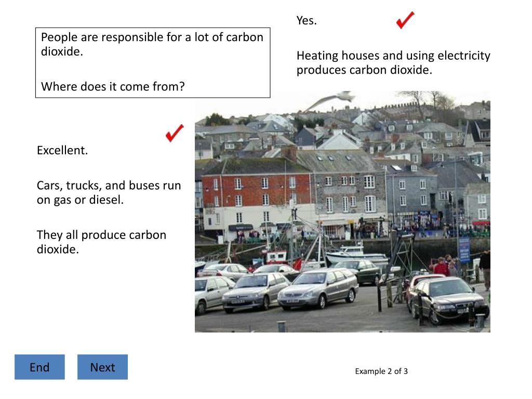Click the silver car in photo center
This screenshot has height=399, width=532.
[318, 288]
